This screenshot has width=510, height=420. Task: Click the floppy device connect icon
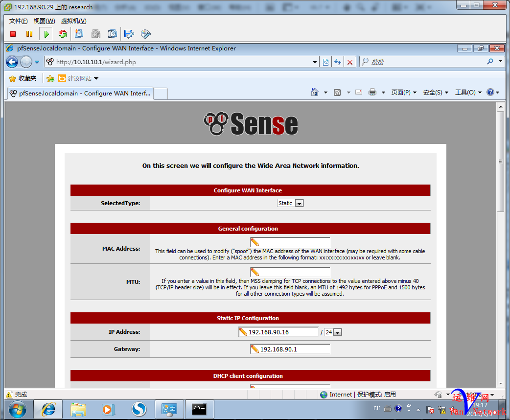(x=129, y=34)
